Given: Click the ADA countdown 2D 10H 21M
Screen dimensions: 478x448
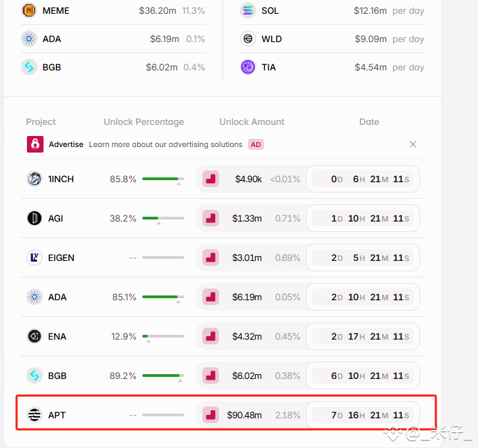Looking at the screenshot, I should (363, 297).
